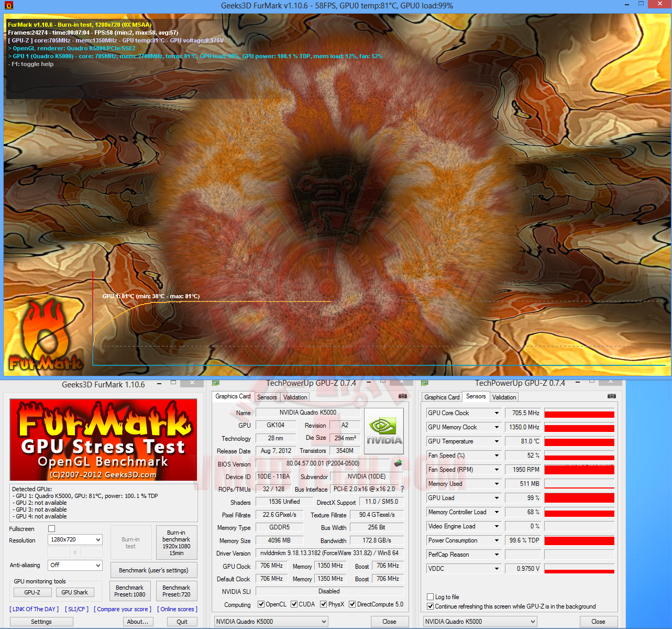Toggle the DirectCompute 5.0 checkbox
The image size is (672, 629).
[352, 604]
